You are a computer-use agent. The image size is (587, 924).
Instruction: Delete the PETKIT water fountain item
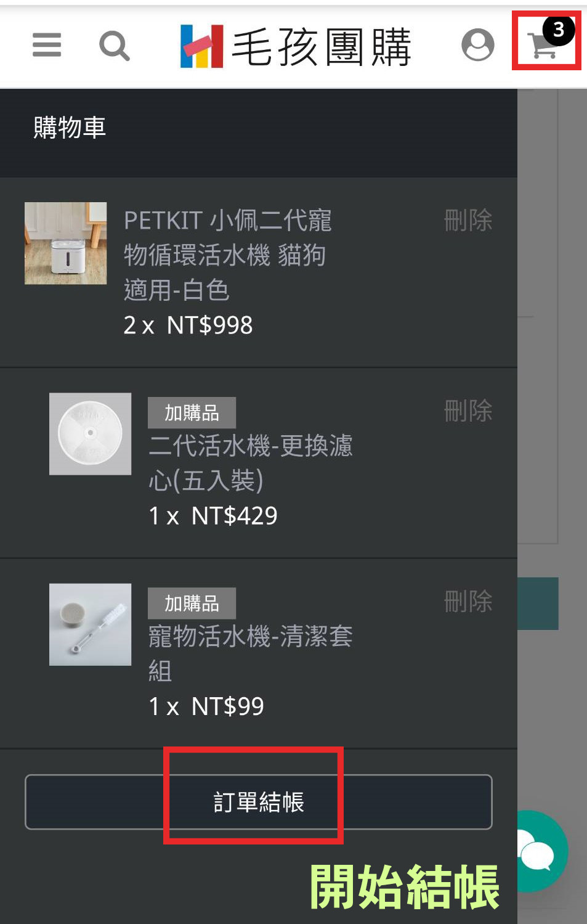[468, 220]
